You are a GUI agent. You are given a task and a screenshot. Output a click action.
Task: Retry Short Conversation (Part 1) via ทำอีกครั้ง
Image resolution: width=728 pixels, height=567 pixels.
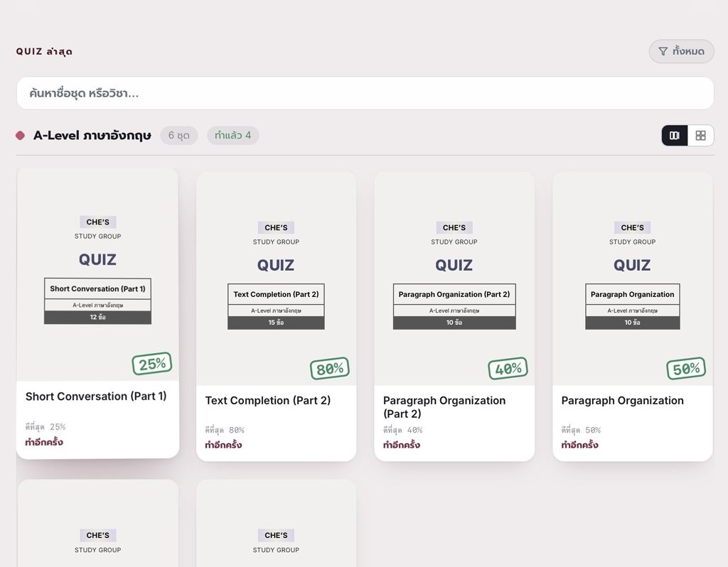[44, 442]
